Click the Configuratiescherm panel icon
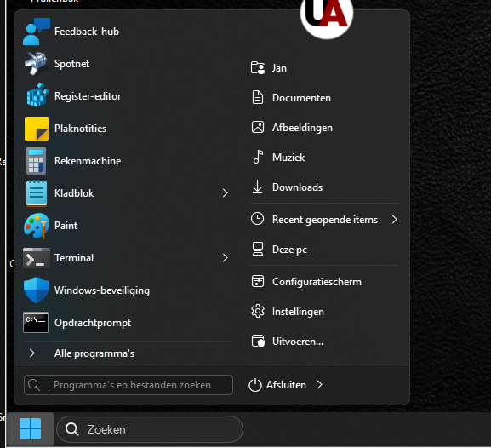491x448 pixels. click(258, 281)
